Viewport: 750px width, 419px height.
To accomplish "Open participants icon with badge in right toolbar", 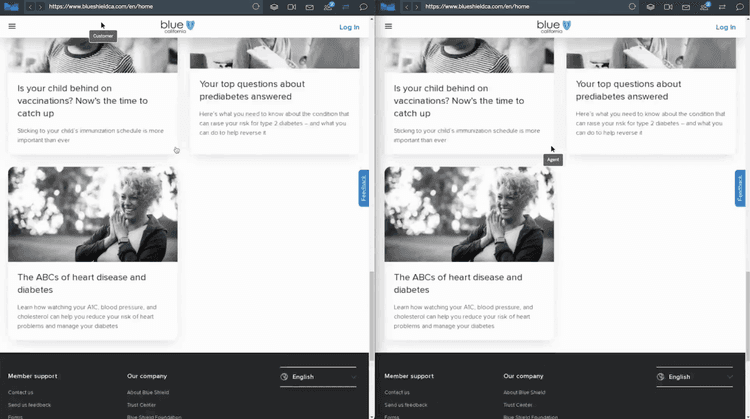I will coord(705,7).
